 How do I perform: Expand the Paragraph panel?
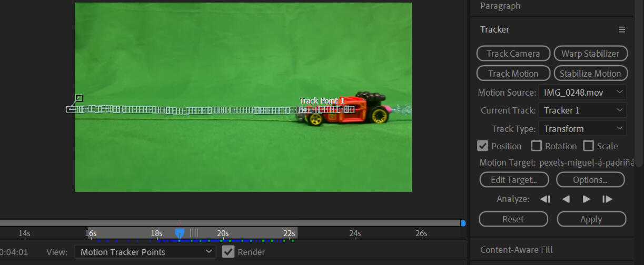click(x=500, y=6)
